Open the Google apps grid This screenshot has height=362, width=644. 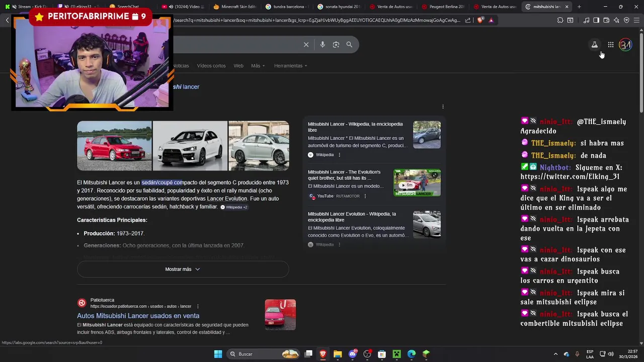610,45
